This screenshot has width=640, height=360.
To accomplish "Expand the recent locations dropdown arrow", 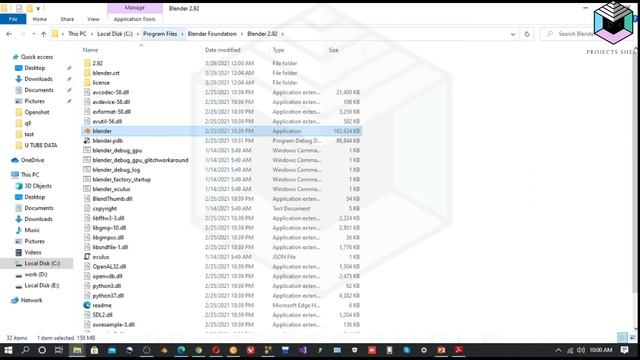I will click(x=34, y=34).
